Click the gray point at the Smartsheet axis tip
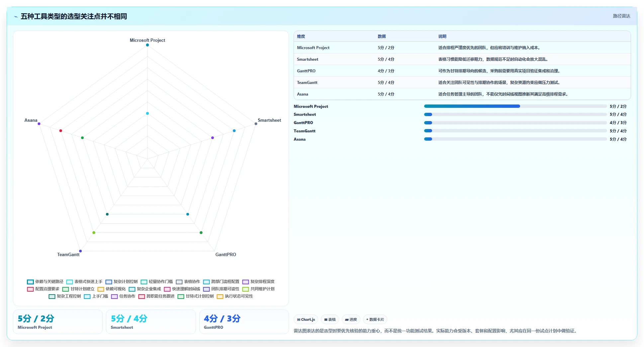 (256, 124)
